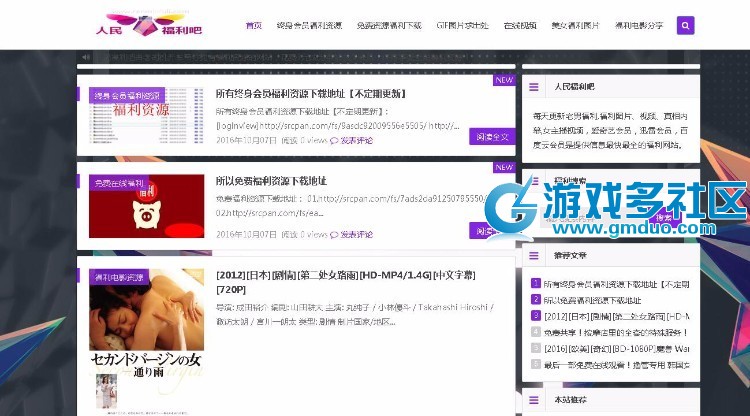Open post title 所以免费福利资源下载地址
The image size is (750, 416).
pyautogui.click(x=271, y=181)
